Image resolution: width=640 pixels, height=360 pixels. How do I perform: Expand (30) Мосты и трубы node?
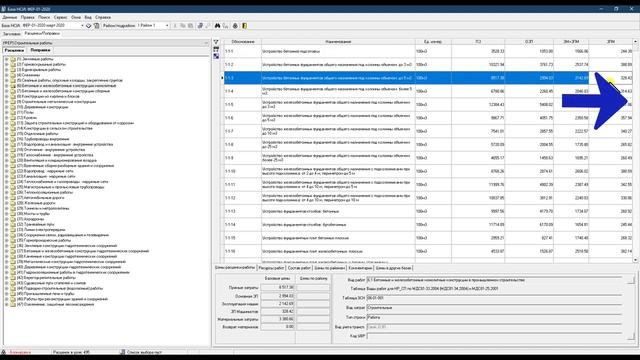tap(7, 213)
